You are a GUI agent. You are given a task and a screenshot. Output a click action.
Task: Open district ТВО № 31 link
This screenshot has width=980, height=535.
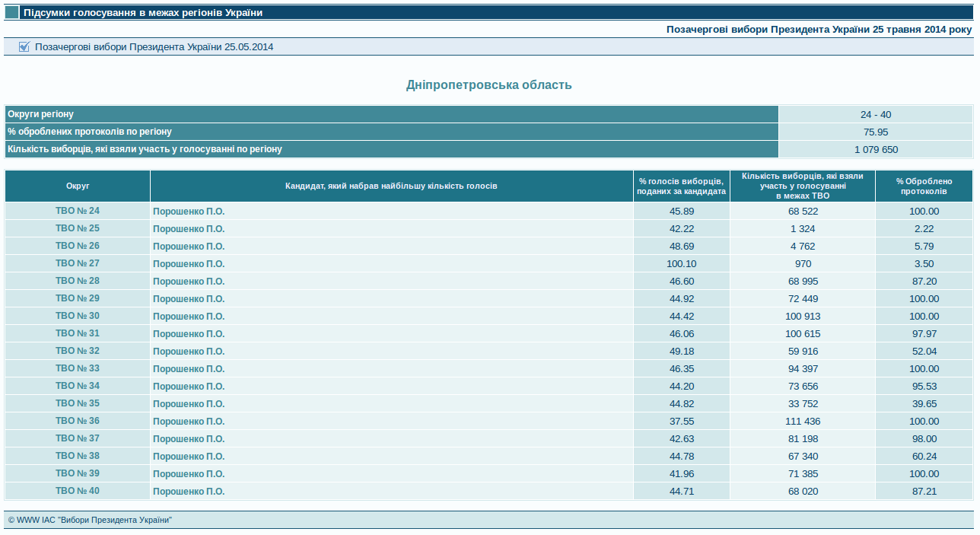point(78,333)
